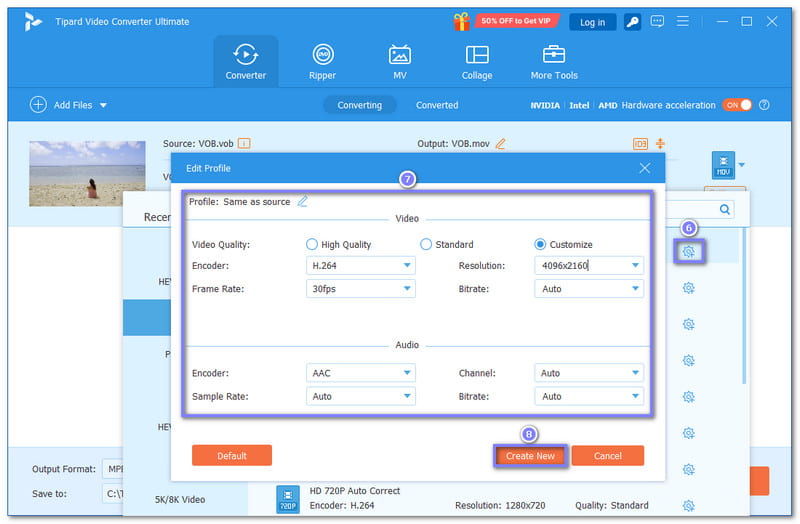Show the Converted list
Image resolution: width=800 pixels, height=524 pixels.
pyautogui.click(x=437, y=105)
